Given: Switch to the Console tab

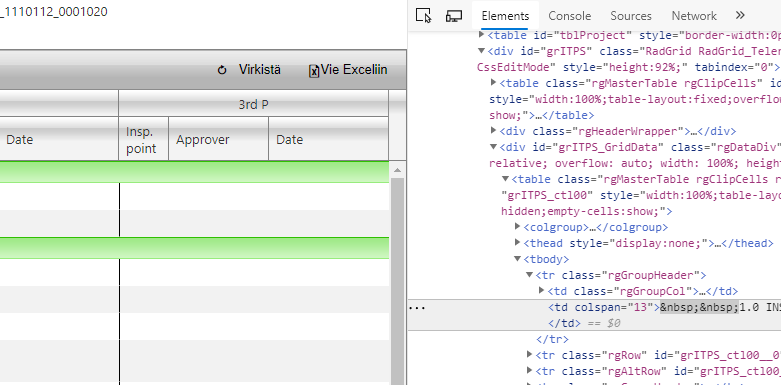Looking at the screenshot, I should coord(569,15).
